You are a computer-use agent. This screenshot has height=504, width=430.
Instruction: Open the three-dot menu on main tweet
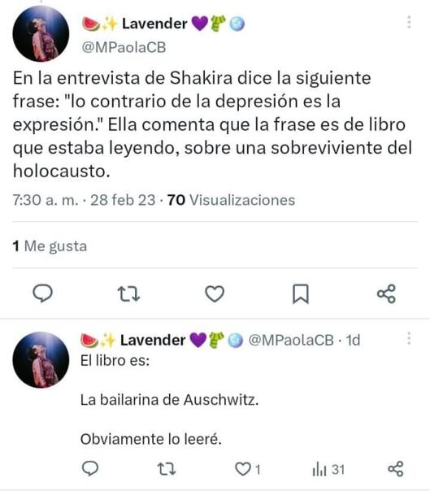tap(409, 22)
